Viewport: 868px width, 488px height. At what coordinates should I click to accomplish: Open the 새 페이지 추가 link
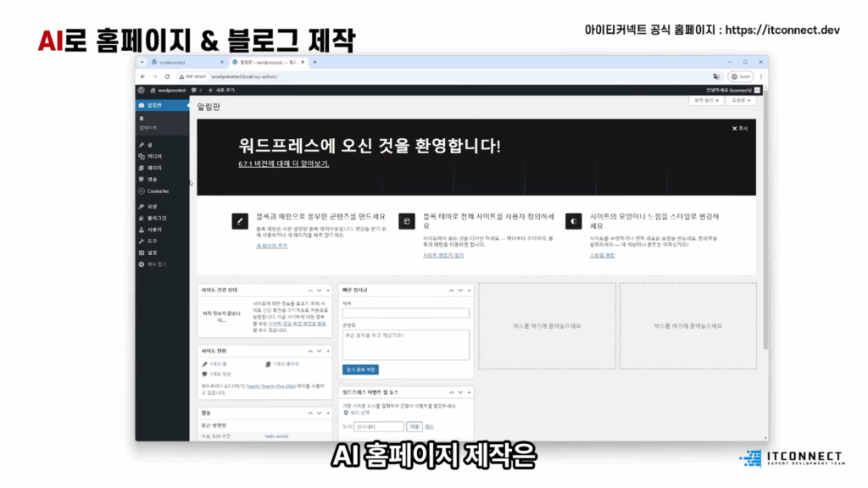[271, 247]
